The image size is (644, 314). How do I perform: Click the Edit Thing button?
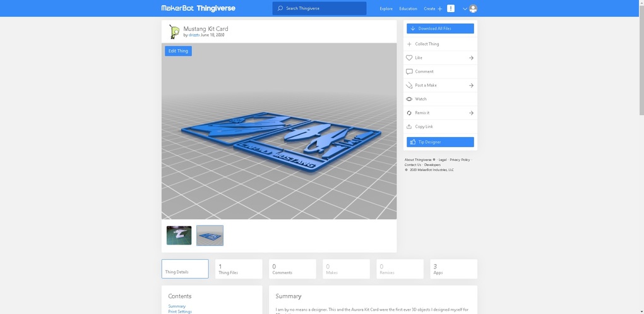(178, 51)
